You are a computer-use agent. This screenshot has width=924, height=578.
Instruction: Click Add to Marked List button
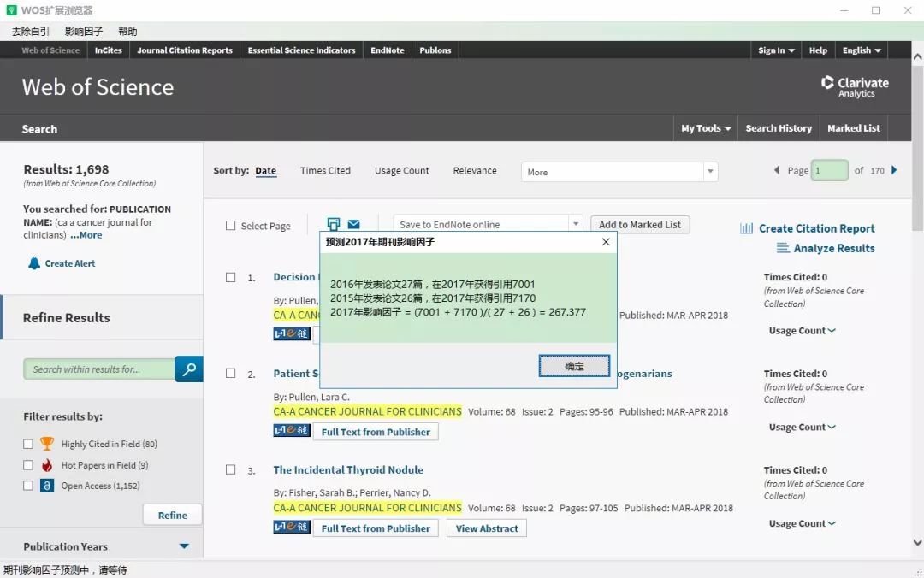click(640, 225)
